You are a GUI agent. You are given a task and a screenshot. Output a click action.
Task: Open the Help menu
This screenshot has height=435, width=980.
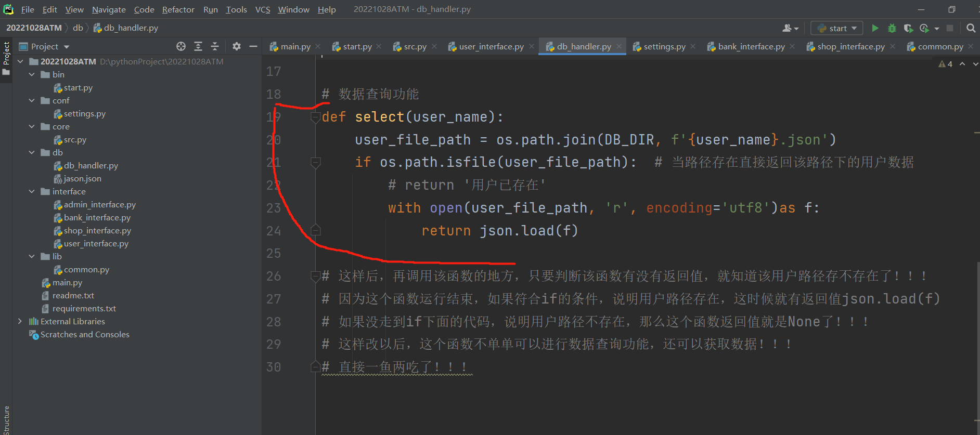[x=327, y=9]
